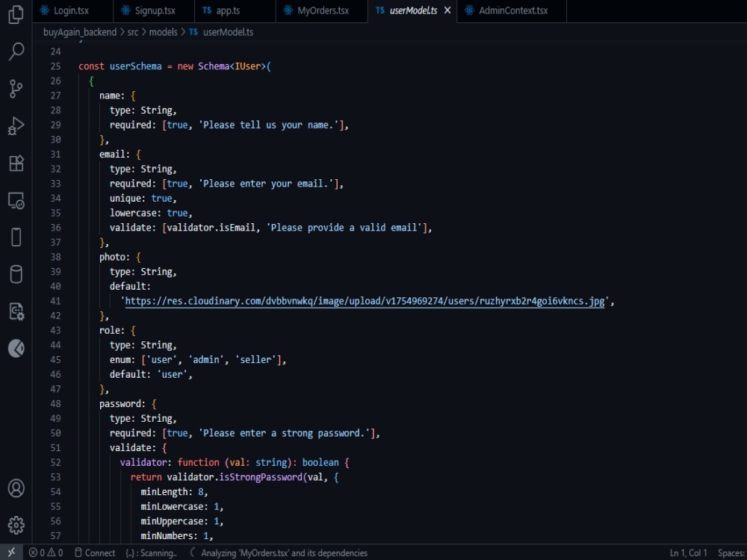747x560 pixels.
Task: Switch to the Login.tsx tab
Action: (x=72, y=10)
